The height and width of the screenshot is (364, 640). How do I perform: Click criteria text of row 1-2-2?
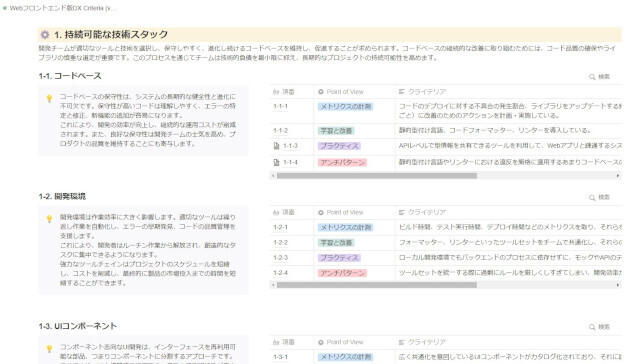pos(510,242)
